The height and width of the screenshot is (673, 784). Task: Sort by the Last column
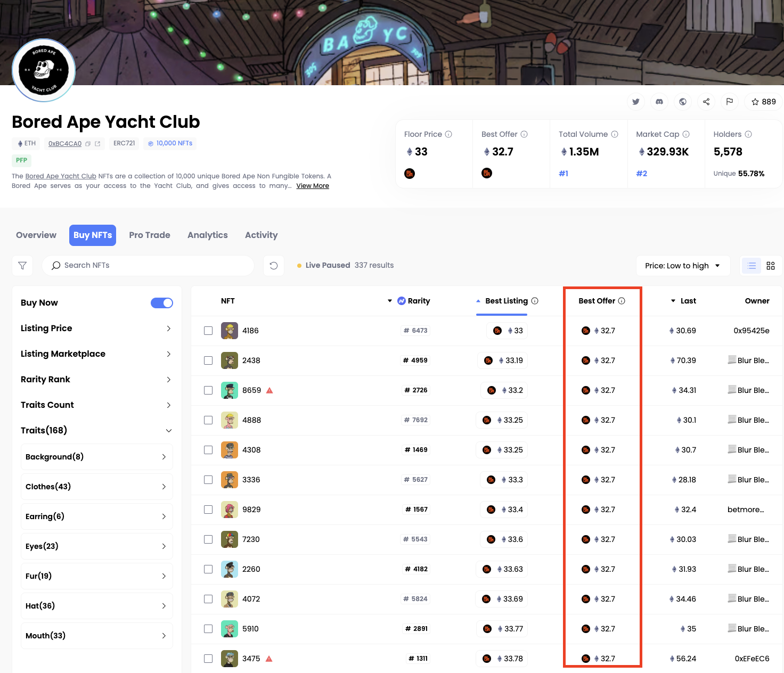683,301
